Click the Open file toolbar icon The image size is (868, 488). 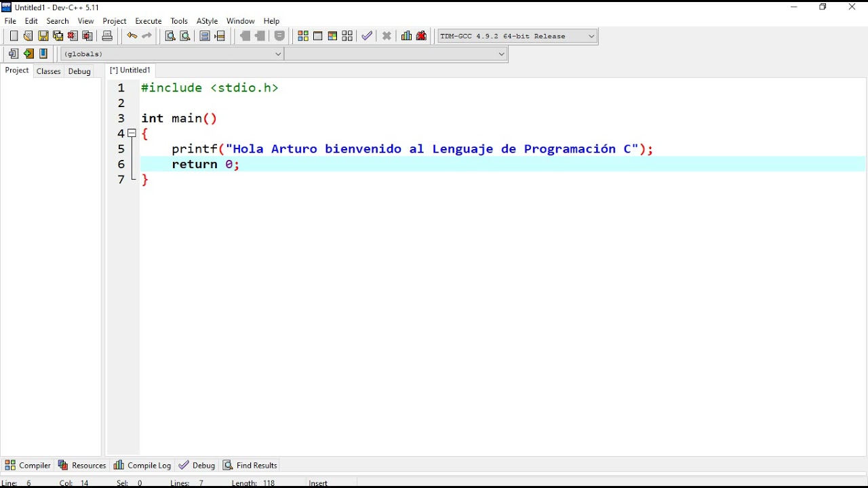[28, 36]
